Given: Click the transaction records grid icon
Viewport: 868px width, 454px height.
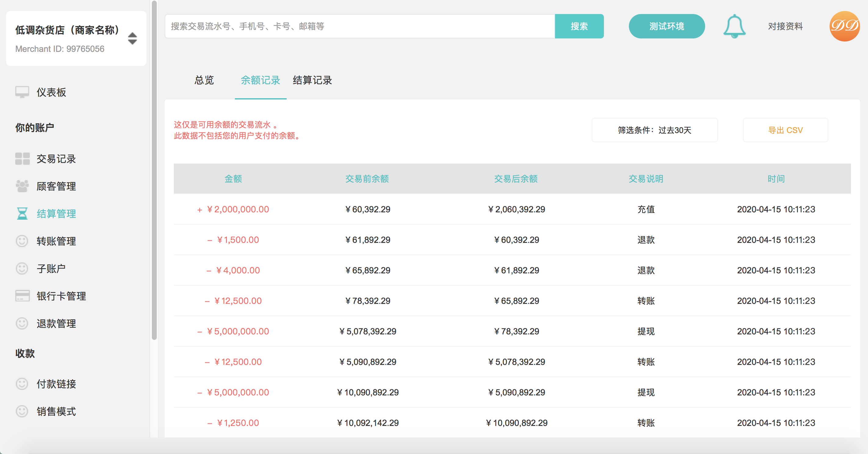Looking at the screenshot, I should coord(22,158).
